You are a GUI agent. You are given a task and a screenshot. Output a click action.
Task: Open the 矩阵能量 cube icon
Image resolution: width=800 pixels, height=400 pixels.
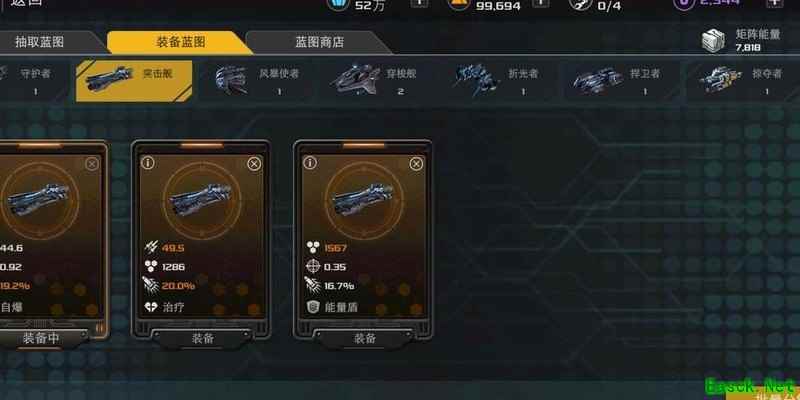point(713,40)
